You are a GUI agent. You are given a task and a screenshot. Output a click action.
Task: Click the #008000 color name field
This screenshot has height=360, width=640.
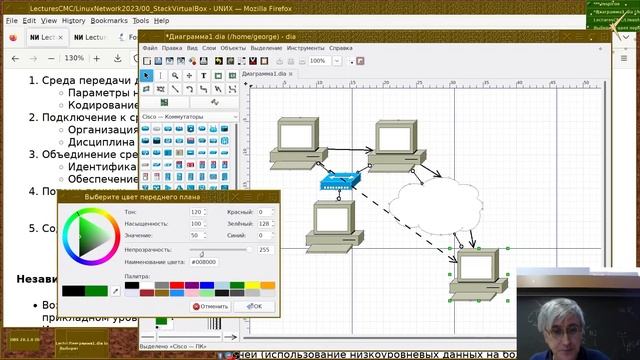[204, 262]
